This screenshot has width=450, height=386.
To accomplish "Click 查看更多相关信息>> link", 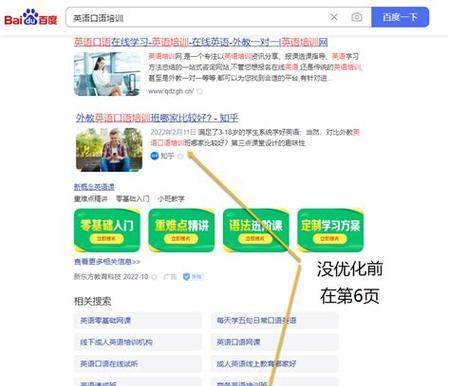I will pos(107,262).
